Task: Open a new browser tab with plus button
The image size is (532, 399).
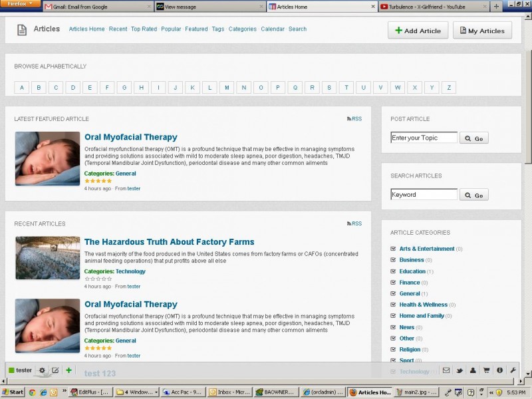Action: coord(496,7)
